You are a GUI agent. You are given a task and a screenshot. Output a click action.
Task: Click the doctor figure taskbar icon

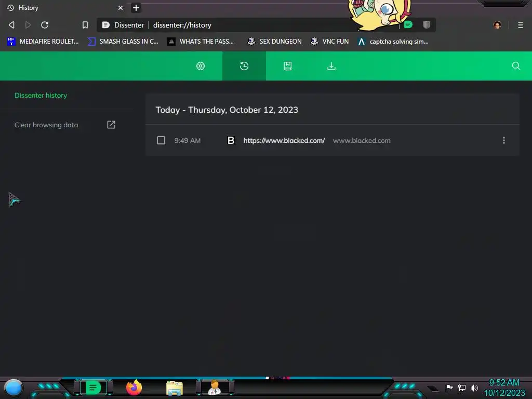click(215, 388)
